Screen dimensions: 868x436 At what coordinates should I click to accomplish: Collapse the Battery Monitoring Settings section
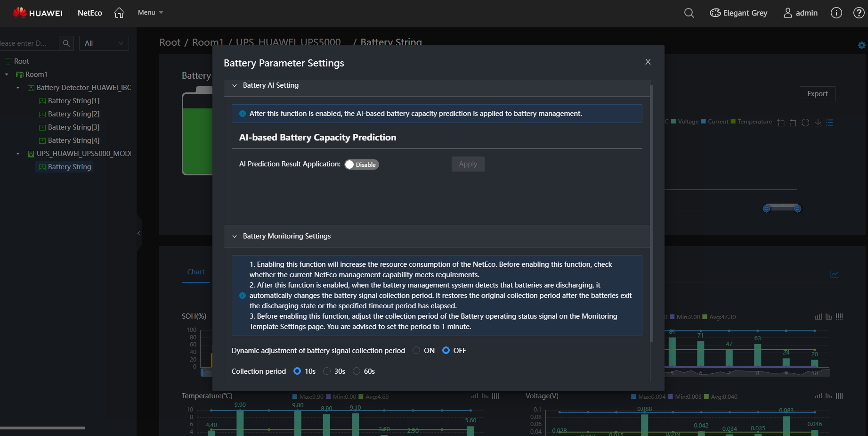coord(235,236)
